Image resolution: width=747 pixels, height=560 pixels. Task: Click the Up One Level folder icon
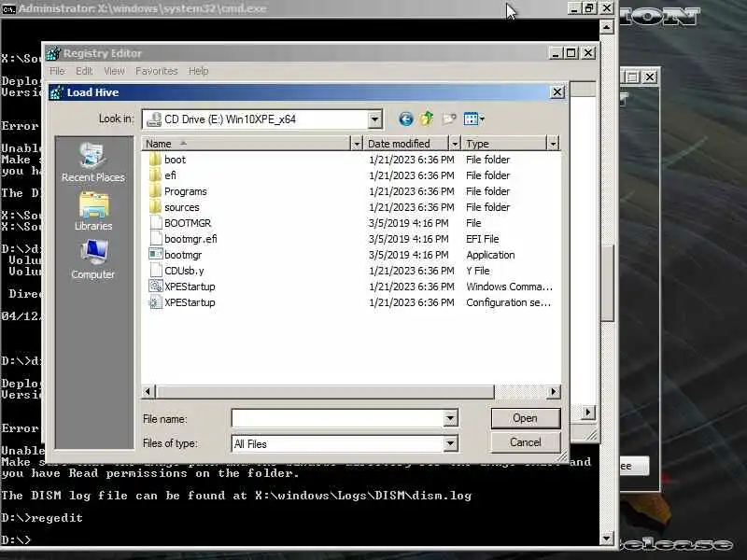click(428, 119)
